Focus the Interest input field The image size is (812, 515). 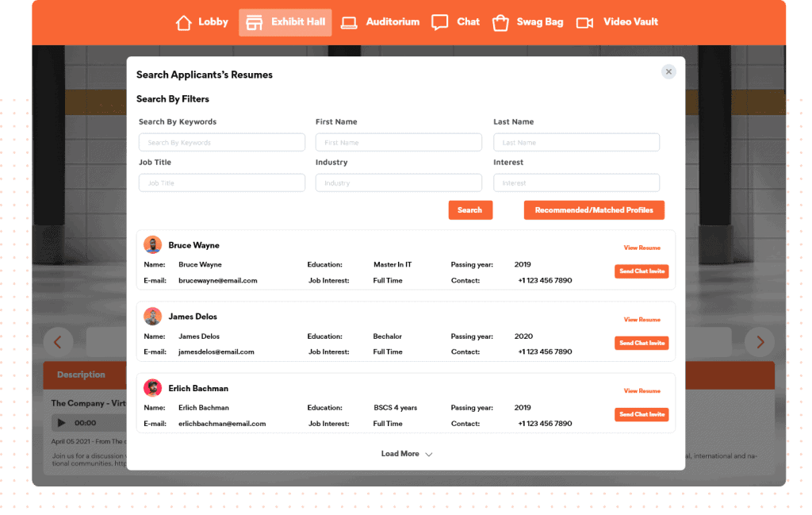coord(576,183)
